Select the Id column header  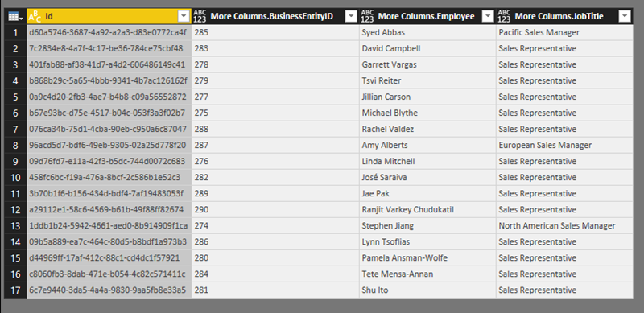[x=109, y=16]
